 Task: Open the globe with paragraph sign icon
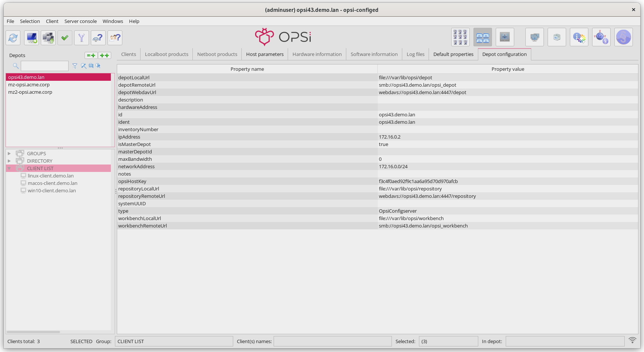point(601,37)
